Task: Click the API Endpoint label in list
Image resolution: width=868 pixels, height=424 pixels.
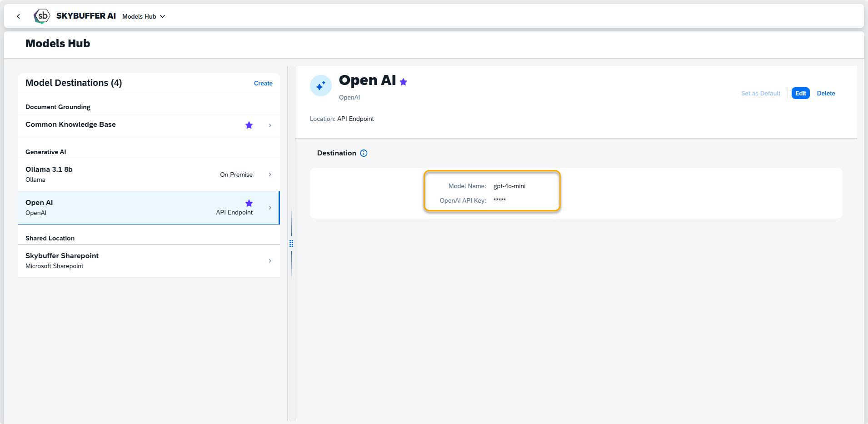Action: coord(234,212)
